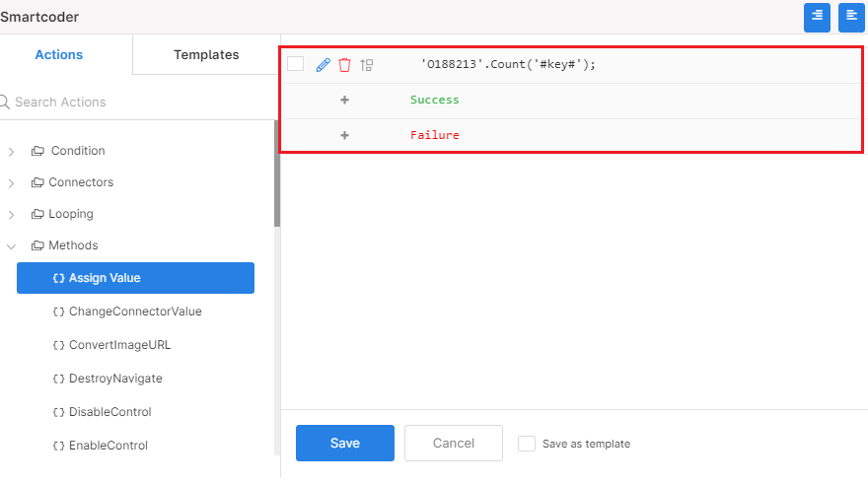This screenshot has height=485, width=868.
Task: Delete the action using red trash icon
Action: [x=344, y=65]
